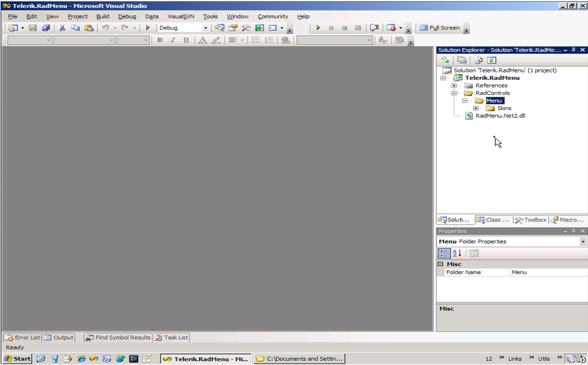Click the Cut scissors icon
Screen dimensions: 588x365
tap(62, 28)
